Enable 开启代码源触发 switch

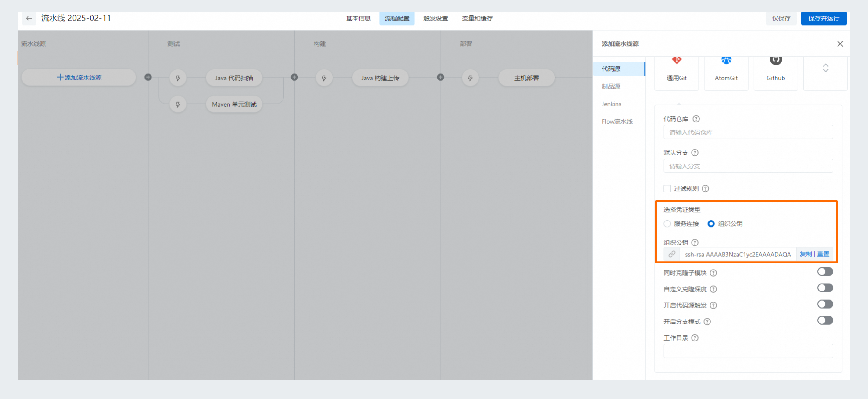[x=825, y=304]
